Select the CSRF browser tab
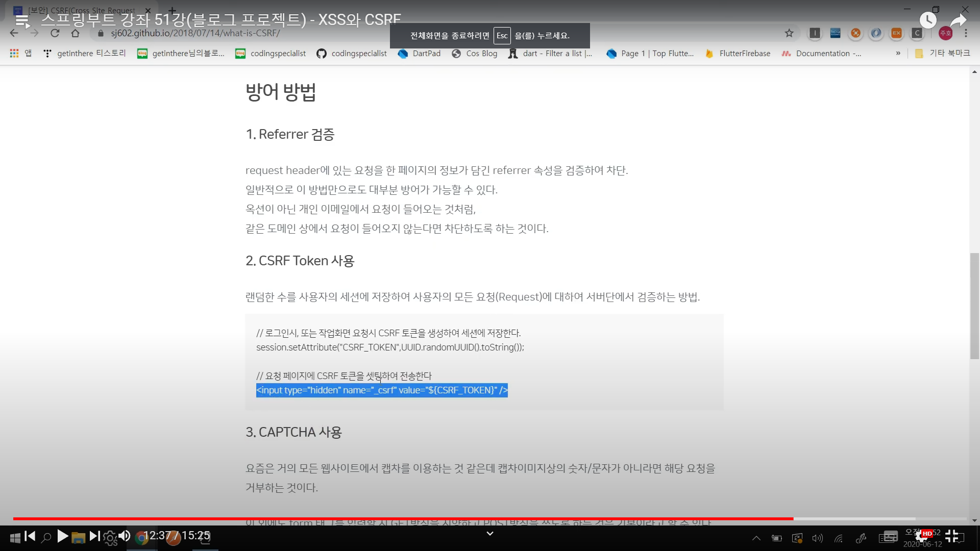The width and height of the screenshot is (980, 551). coord(82,10)
